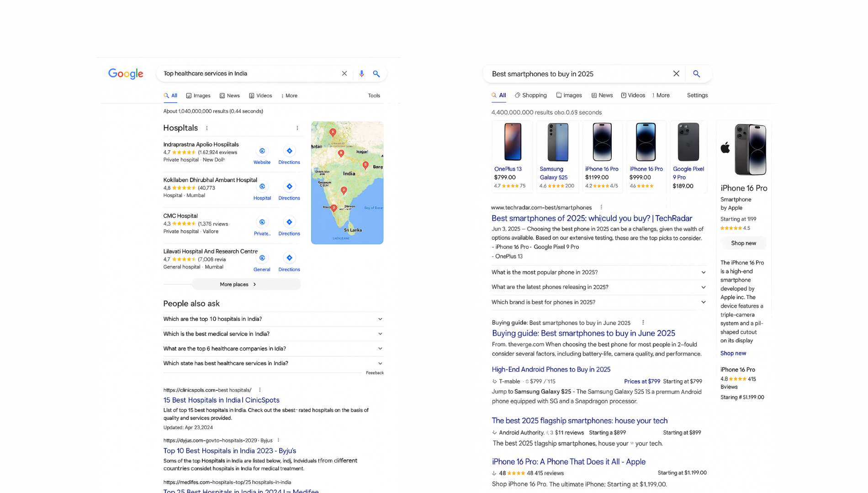Click the Hospital icon for Kokilaben Dhirubhai Ambani Hospital
This screenshot has height=493, width=868.
coord(262,187)
